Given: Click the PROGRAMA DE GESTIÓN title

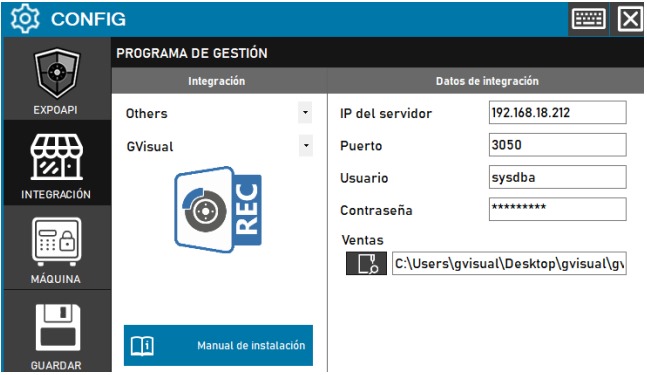Looking at the screenshot, I should click(192, 53).
